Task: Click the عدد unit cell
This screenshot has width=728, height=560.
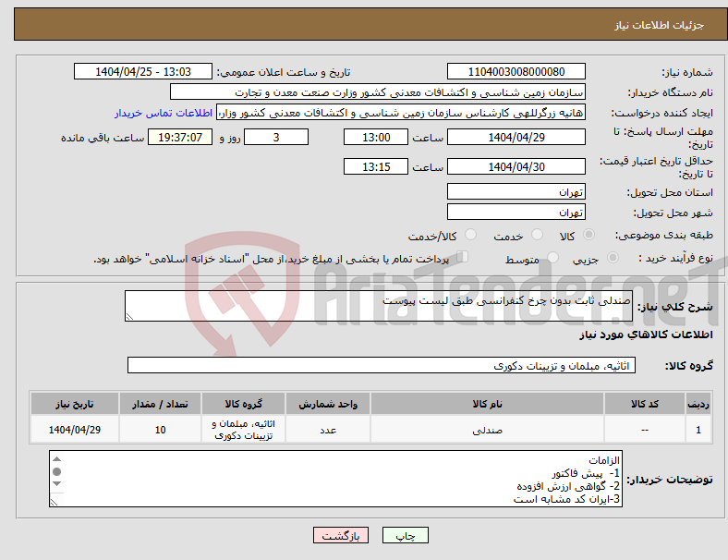Action: [x=328, y=430]
